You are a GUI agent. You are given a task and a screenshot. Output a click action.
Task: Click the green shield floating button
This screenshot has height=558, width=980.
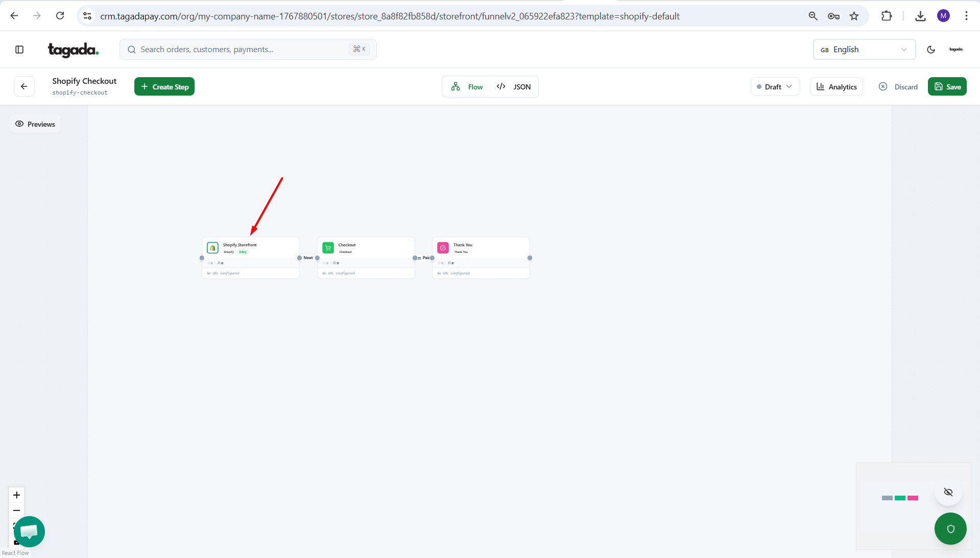950,528
